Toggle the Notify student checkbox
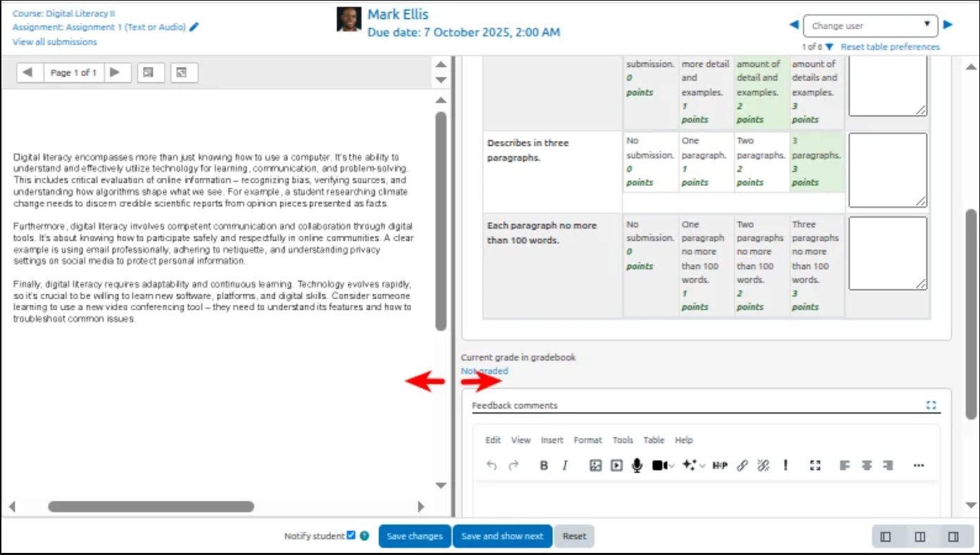Screen dimensions: 980x555 pyautogui.click(x=351, y=535)
